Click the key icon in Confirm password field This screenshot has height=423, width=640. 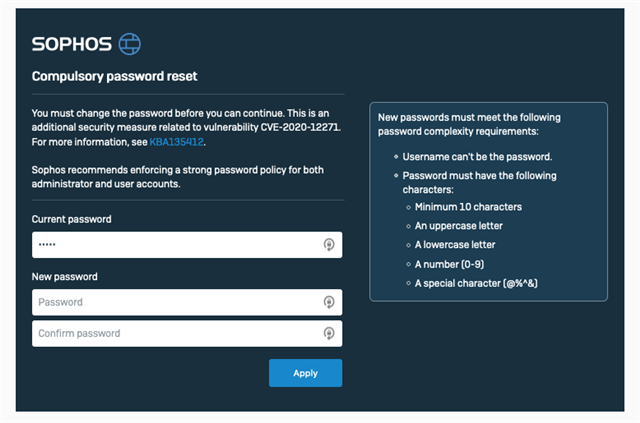point(329,333)
